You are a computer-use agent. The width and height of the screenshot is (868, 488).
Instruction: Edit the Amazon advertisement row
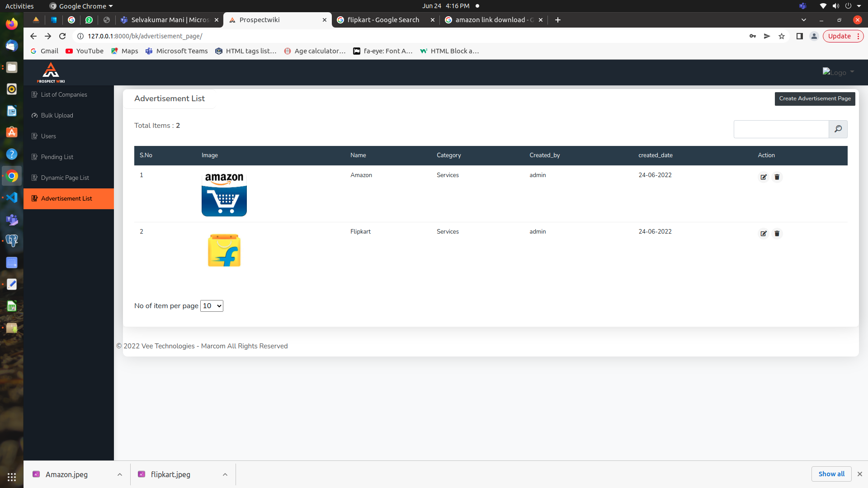[764, 177]
